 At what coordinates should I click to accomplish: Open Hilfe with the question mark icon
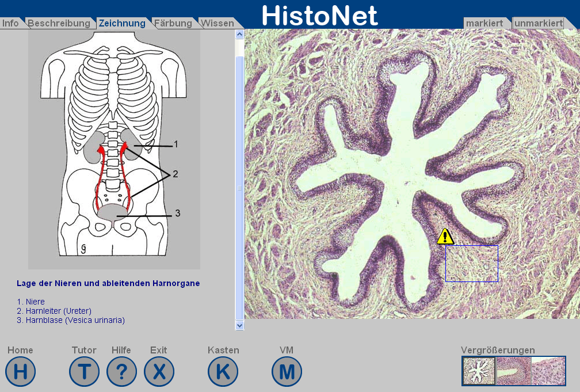pos(121,371)
